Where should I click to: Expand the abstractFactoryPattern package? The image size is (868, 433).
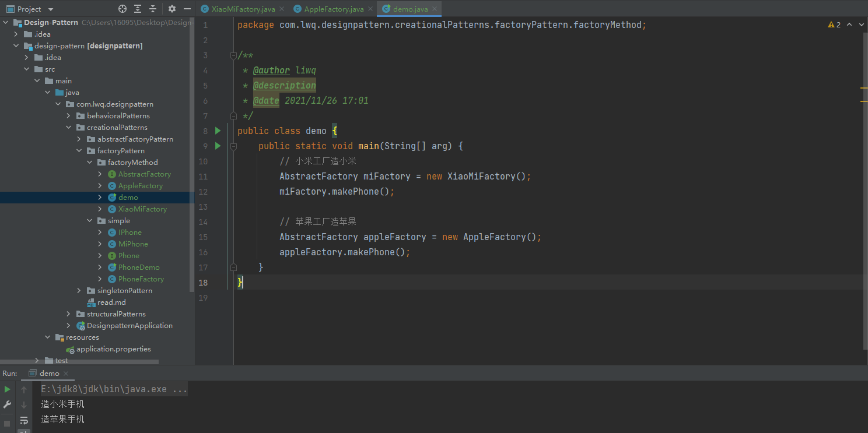79,139
